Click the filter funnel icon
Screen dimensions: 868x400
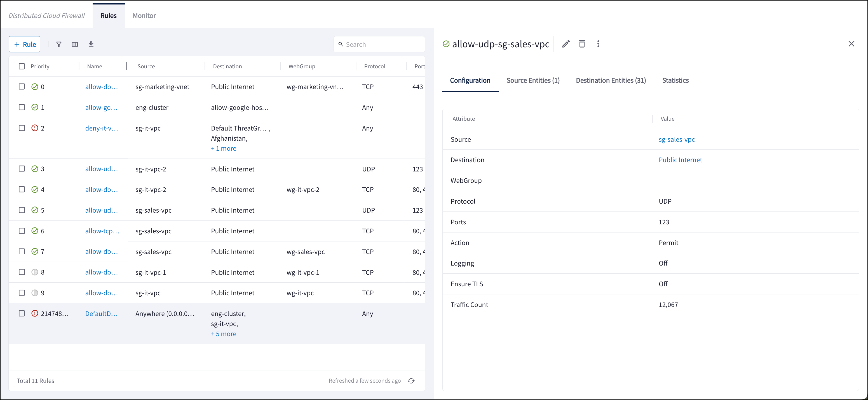[x=59, y=44]
